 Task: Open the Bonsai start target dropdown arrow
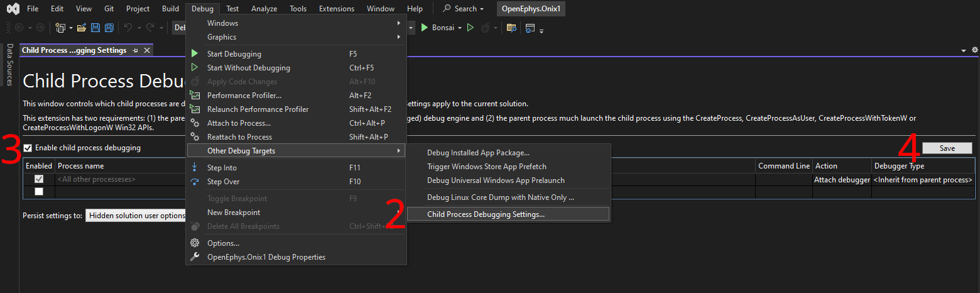[x=460, y=28]
